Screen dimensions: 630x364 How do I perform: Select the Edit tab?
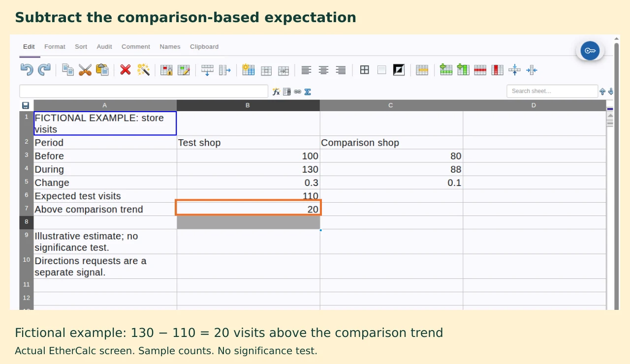(x=29, y=47)
